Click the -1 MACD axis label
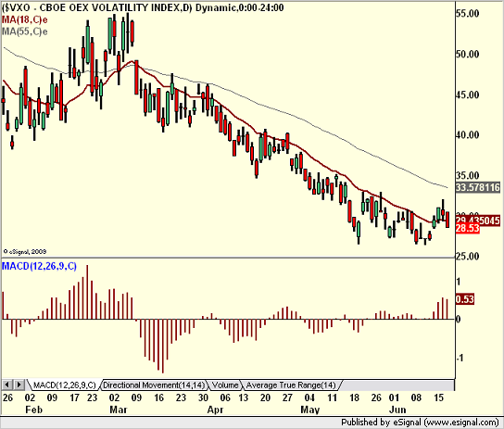Image resolution: width=504 pixels, height=429 pixels. pyautogui.click(x=460, y=358)
